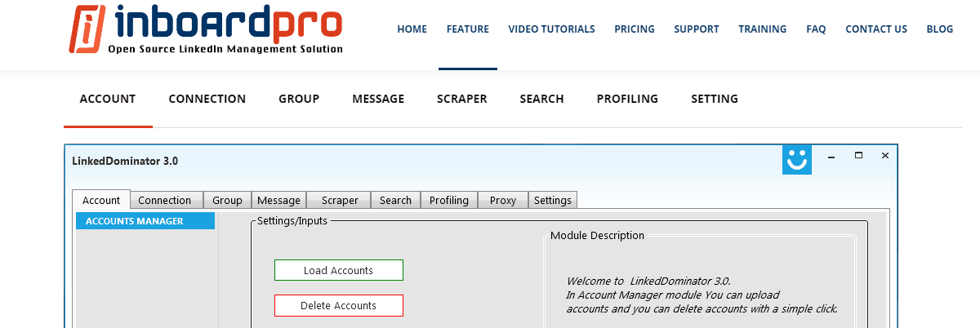The width and height of the screenshot is (980, 328).
Task: Visit the FAQ page
Action: [816, 29]
